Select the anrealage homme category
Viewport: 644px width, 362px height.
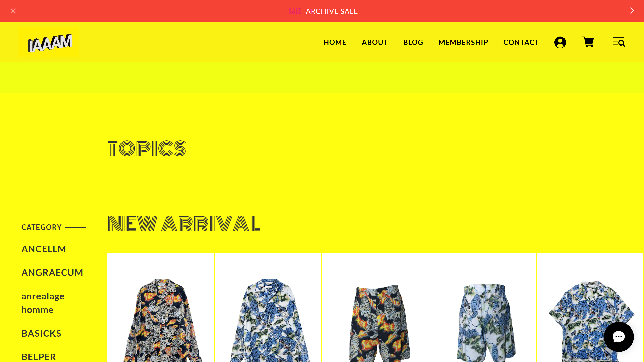[x=43, y=303]
